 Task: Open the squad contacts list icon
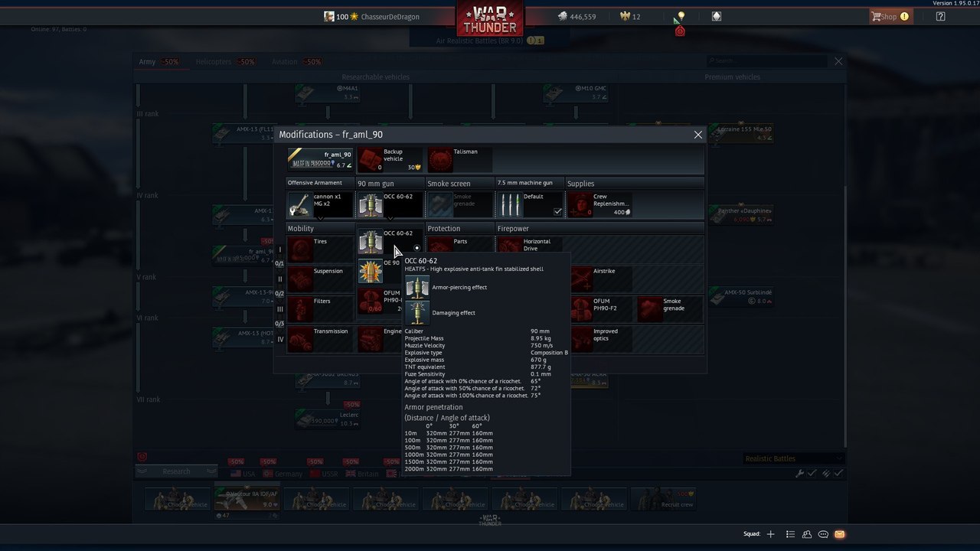(x=790, y=534)
